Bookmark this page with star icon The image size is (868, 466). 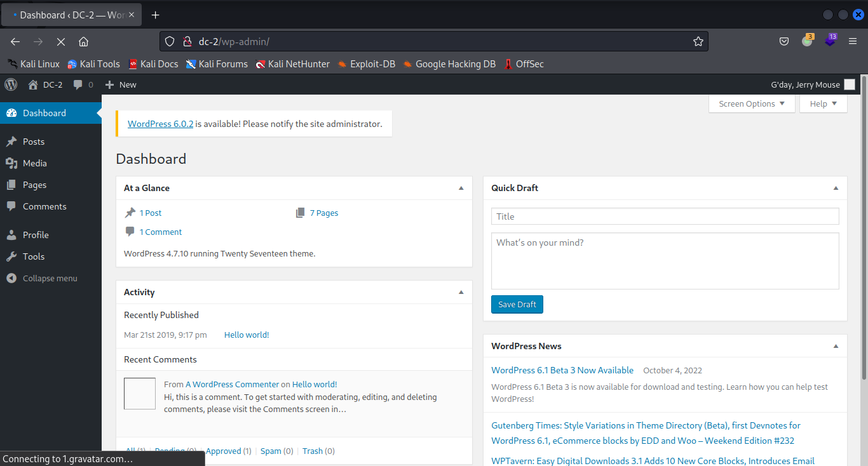click(x=698, y=41)
